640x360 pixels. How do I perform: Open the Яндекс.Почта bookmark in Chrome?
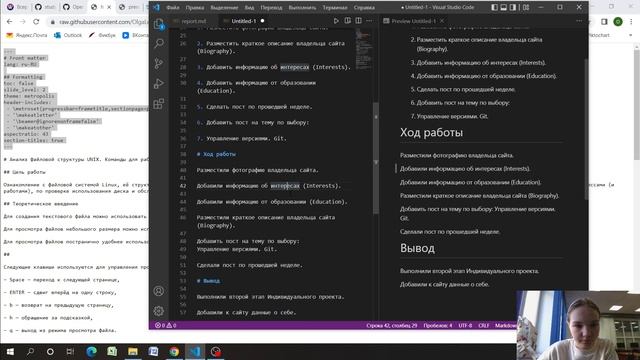(27, 36)
